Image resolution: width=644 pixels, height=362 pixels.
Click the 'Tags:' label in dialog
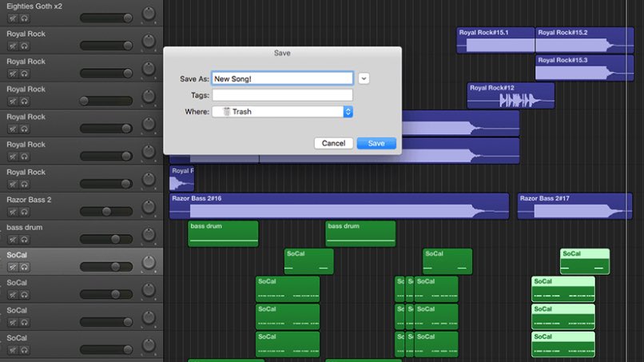tap(200, 95)
